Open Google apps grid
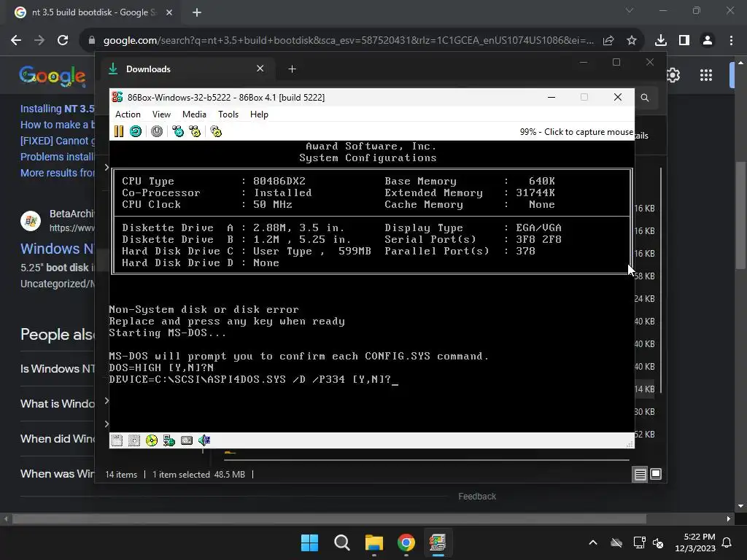This screenshot has height=560, width=747. pyautogui.click(x=706, y=75)
